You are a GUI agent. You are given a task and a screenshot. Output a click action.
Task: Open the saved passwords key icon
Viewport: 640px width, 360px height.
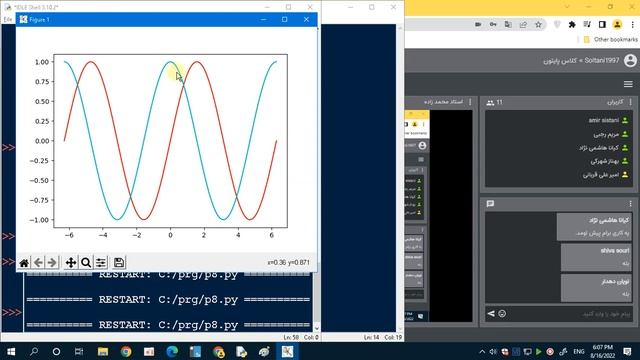click(x=493, y=24)
